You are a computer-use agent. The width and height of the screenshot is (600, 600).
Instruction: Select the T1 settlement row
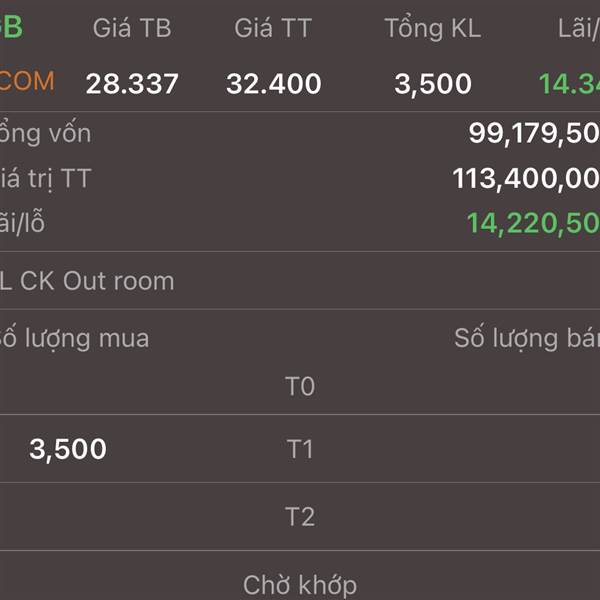coord(300,449)
